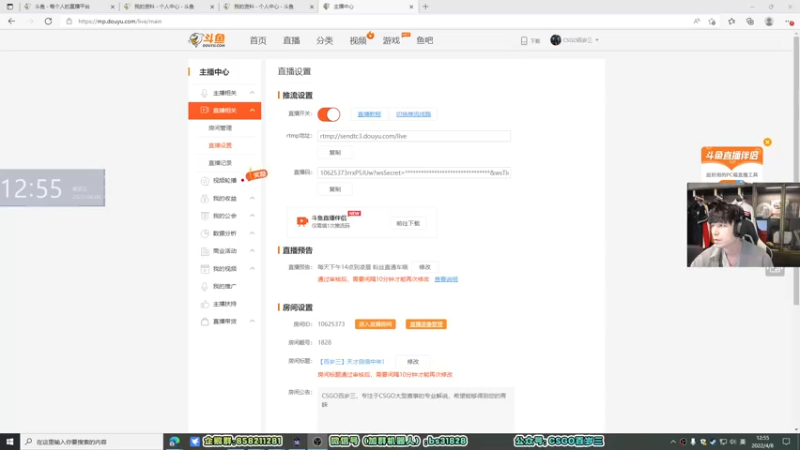800x450 pixels.
Task: Expand the 直播带货 section chevron
Action: (x=252, y=321)
